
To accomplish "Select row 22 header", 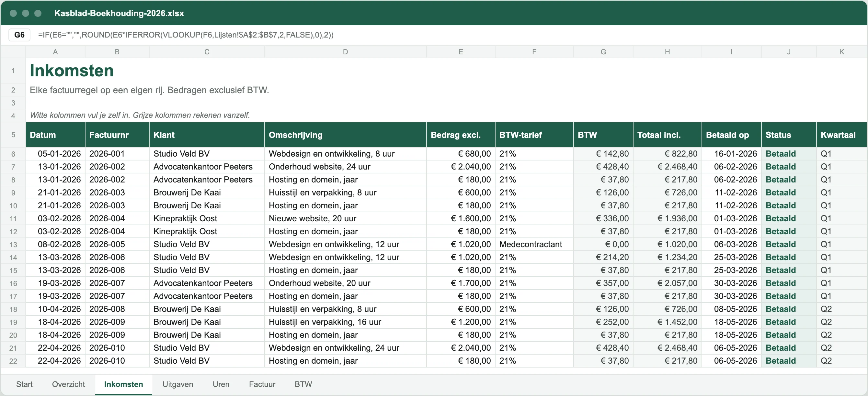I will pyautogui.click(x=13, y=361).
